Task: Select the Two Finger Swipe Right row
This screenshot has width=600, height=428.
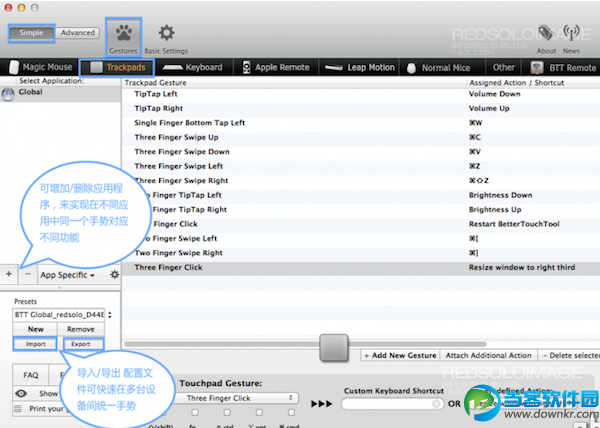Action: click(x=361, y=253)
